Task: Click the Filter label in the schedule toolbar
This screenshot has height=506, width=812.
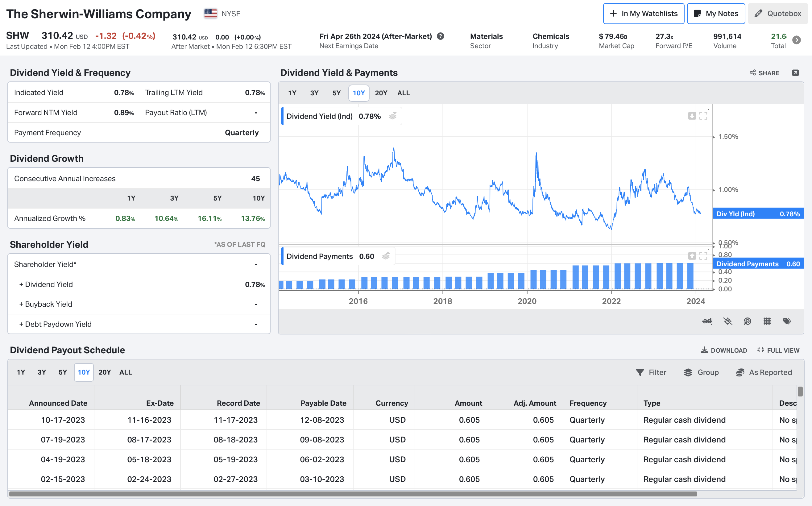Action: coord(657,372)
